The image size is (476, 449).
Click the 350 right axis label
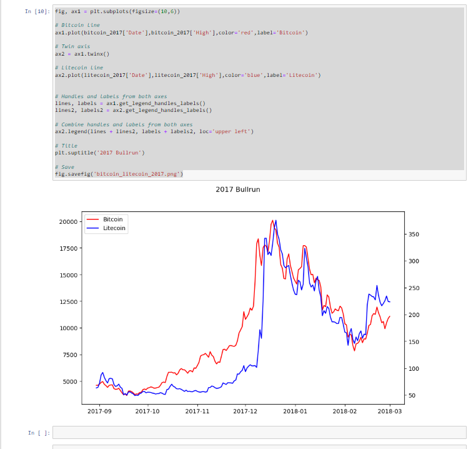[x=414, y=235]
